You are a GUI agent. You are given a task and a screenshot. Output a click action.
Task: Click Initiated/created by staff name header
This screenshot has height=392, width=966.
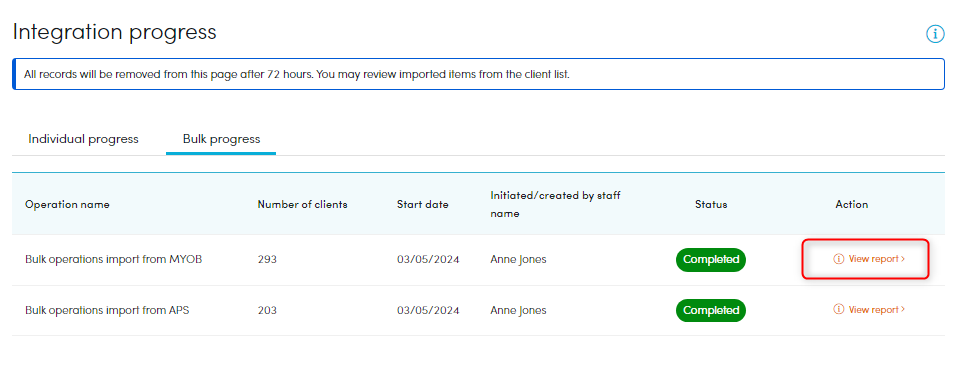pos(556,204)
